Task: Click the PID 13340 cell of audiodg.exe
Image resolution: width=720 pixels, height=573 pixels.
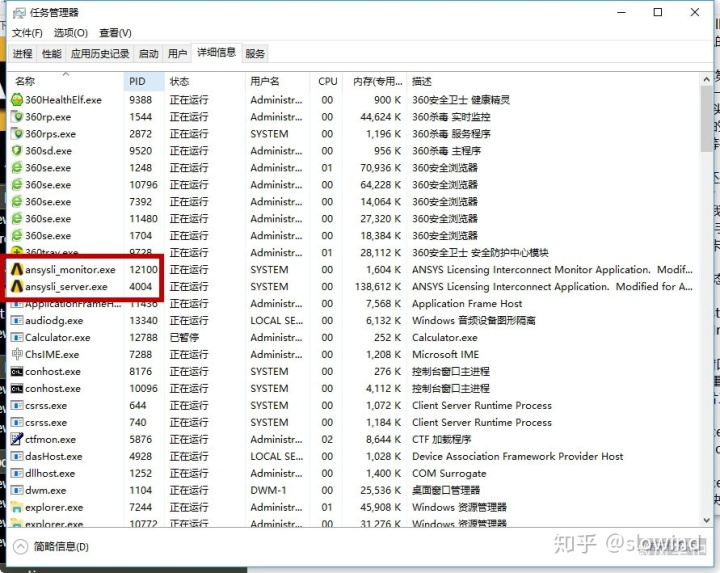Action: click(x=143, y=320)
